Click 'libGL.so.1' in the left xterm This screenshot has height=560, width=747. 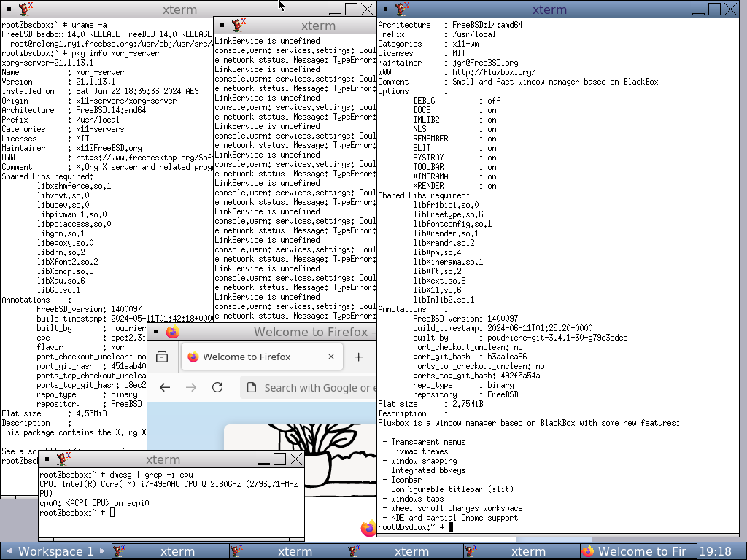(58, 290)
